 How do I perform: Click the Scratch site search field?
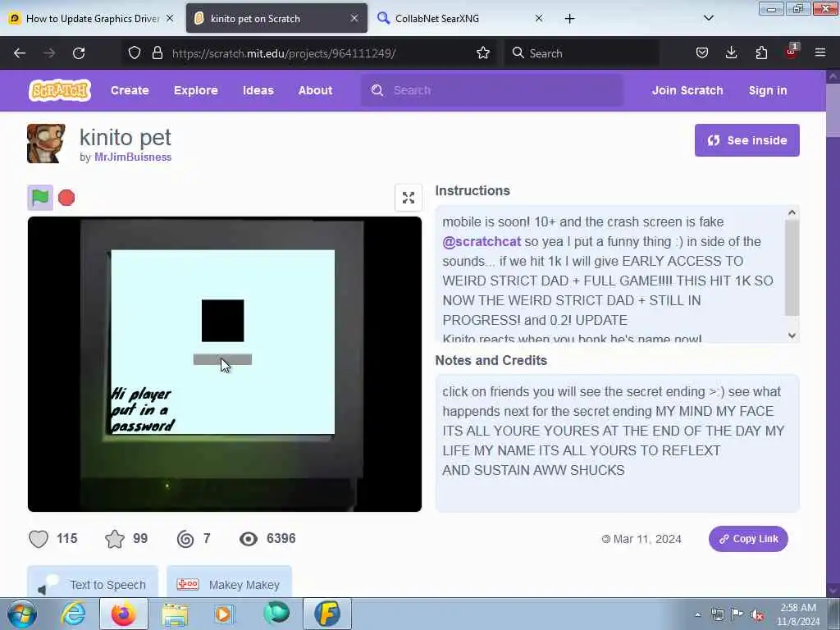(x=492, y=90)
